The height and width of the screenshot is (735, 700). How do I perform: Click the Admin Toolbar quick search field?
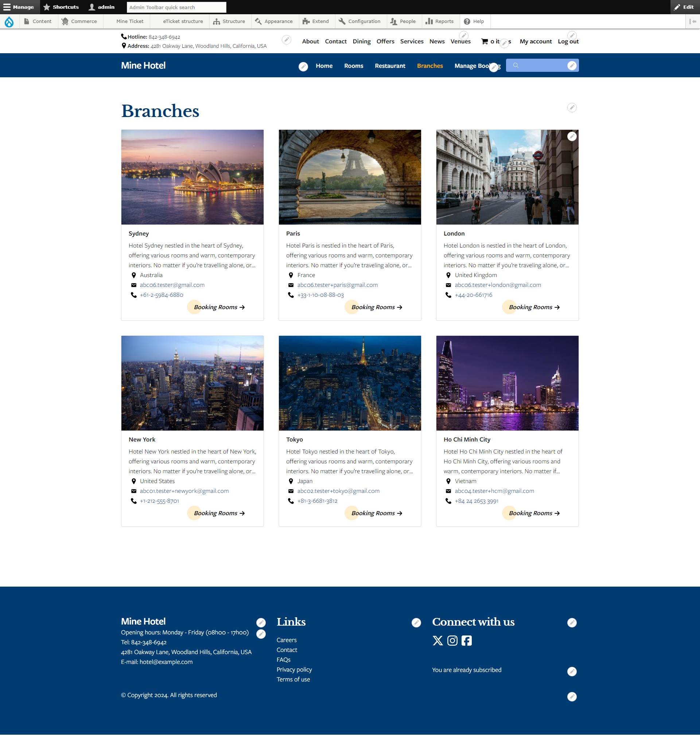pos(176,7)
